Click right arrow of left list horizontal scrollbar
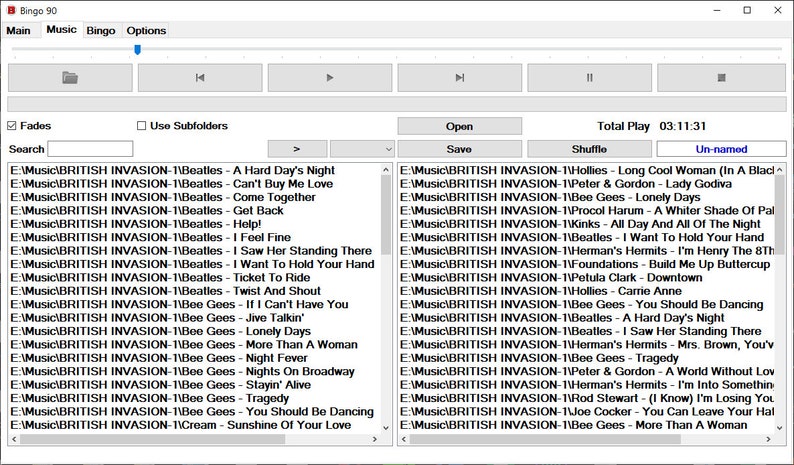The width and height of the screenshot is (794, 465). click(375, 439)
